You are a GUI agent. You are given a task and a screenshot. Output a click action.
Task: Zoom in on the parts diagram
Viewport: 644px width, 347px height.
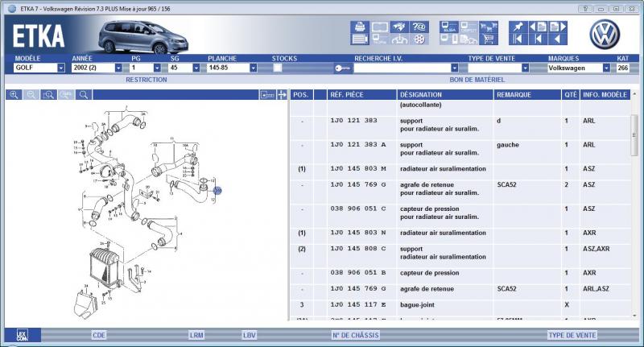click(x=14, y=95)
